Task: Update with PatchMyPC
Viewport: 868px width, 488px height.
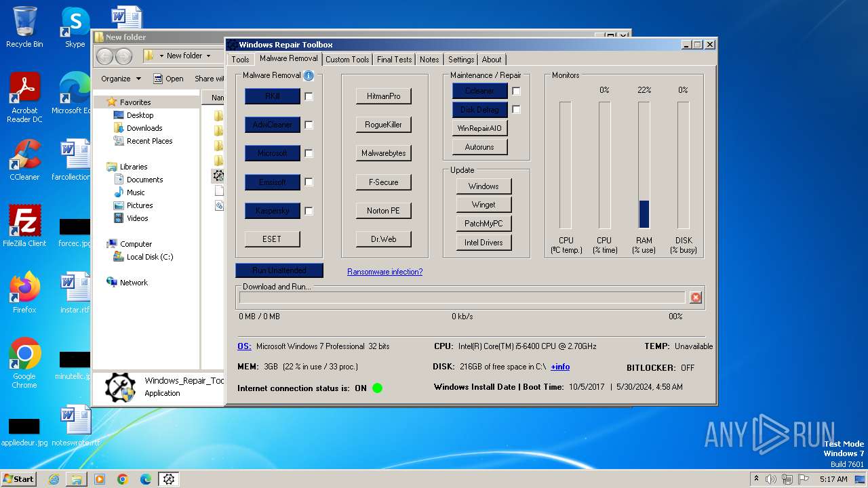Action: 484,224
